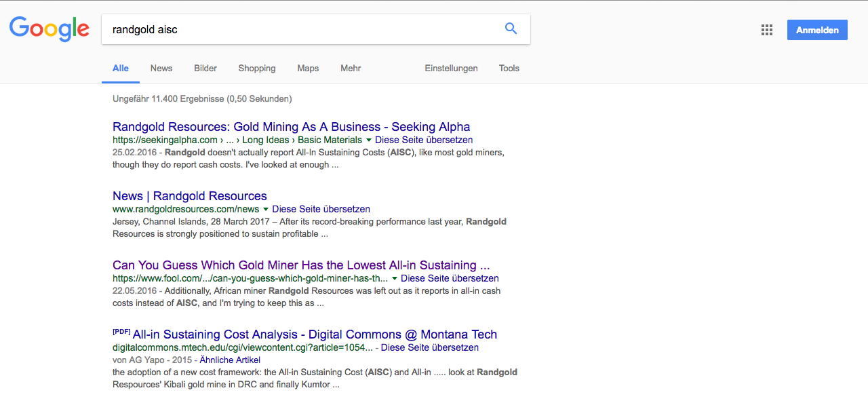Image resolution: width=868 pixels, height=403 pixels.
Task: Open All-in Sustaining Cost Analysis PDF result
Action: [x=315, y=334]
